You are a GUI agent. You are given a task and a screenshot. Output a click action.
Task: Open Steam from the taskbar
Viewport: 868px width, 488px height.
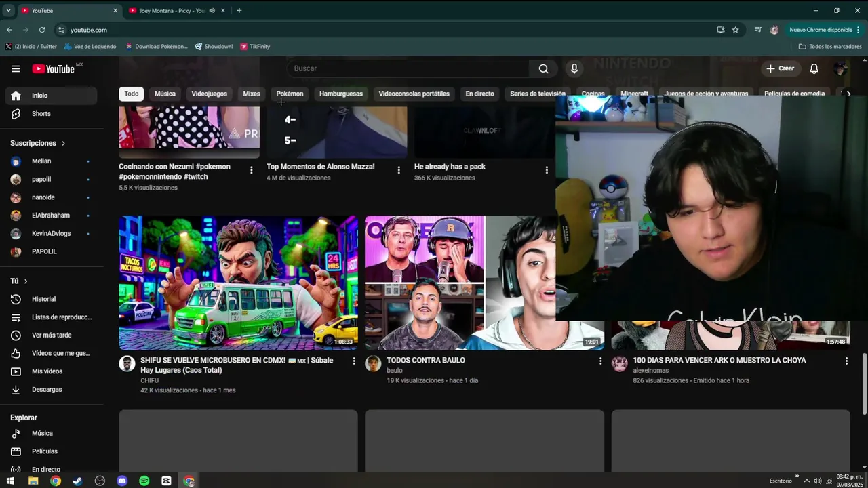(77, 481)
